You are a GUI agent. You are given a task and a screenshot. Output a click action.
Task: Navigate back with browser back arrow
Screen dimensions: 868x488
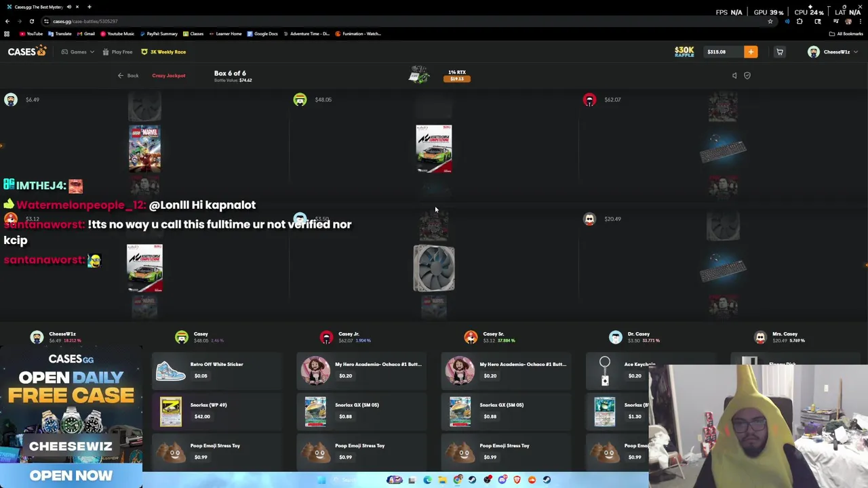pos(7,21)
